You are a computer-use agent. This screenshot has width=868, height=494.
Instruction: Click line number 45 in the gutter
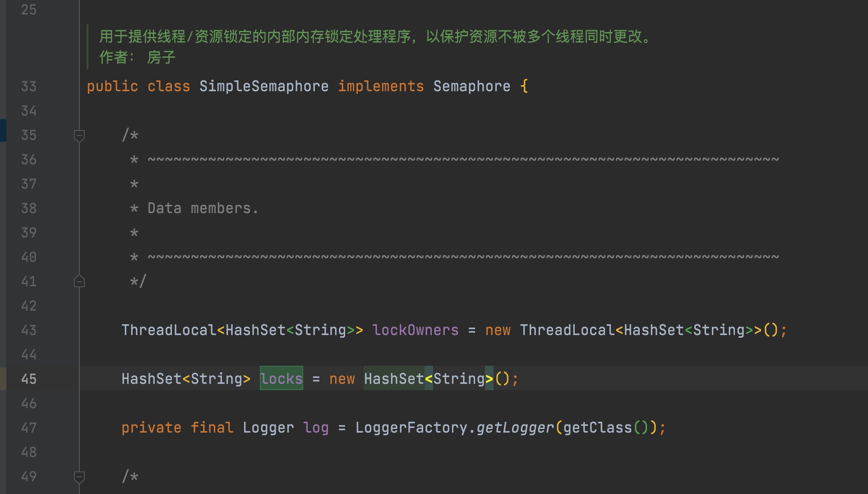(29, 379)
